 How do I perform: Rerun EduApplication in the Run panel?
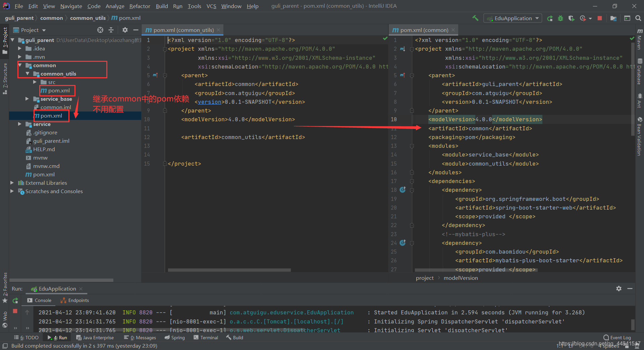(15, 301)
